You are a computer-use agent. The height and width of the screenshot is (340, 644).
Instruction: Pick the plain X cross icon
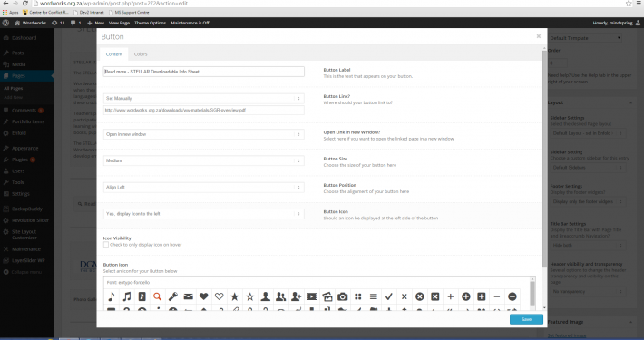pos(405,296)
